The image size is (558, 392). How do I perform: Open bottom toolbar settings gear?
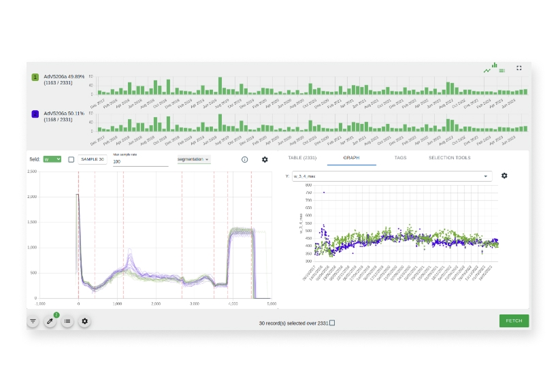[x=84, y=321]
